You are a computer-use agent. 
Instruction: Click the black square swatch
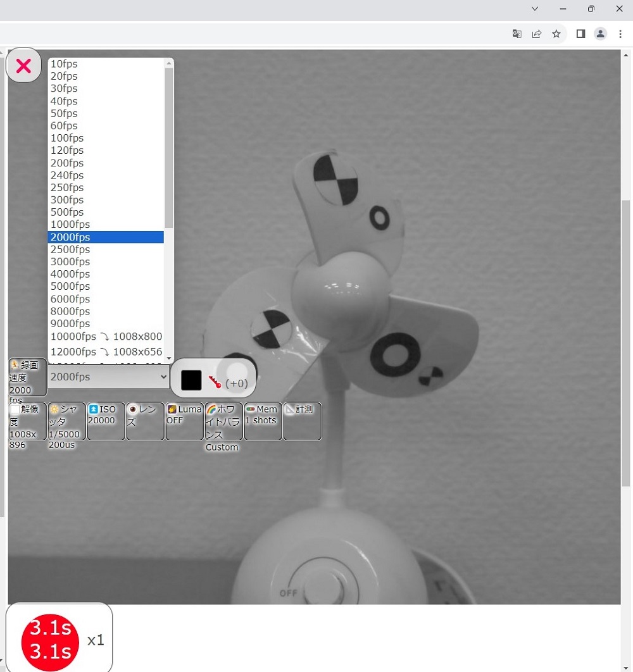click(191, 380)
